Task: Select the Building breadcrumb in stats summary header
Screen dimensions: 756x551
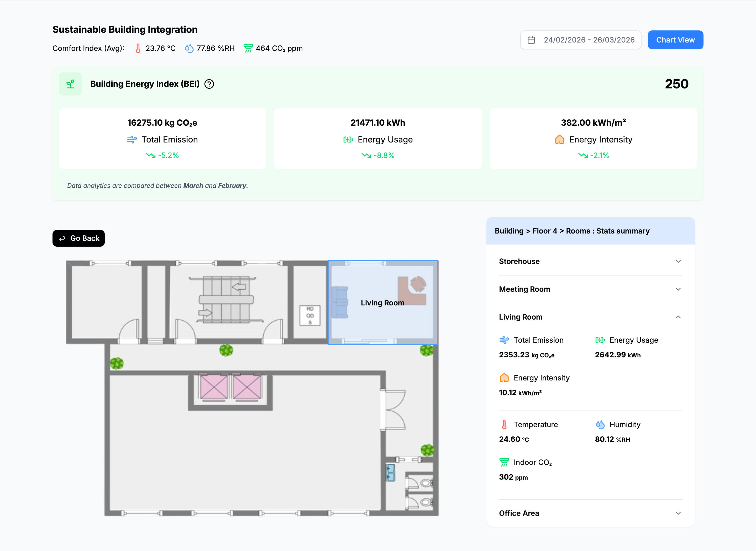Action: (508, 231)
